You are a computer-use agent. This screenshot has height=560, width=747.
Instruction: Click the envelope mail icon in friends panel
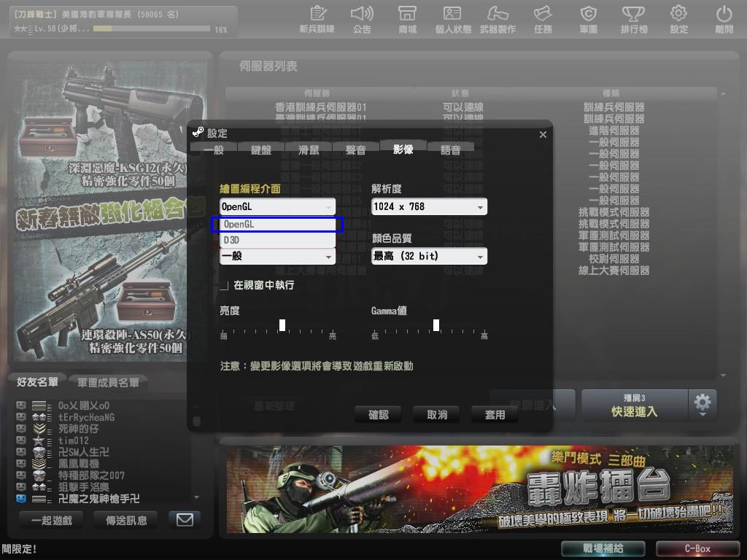coord(185,519)
